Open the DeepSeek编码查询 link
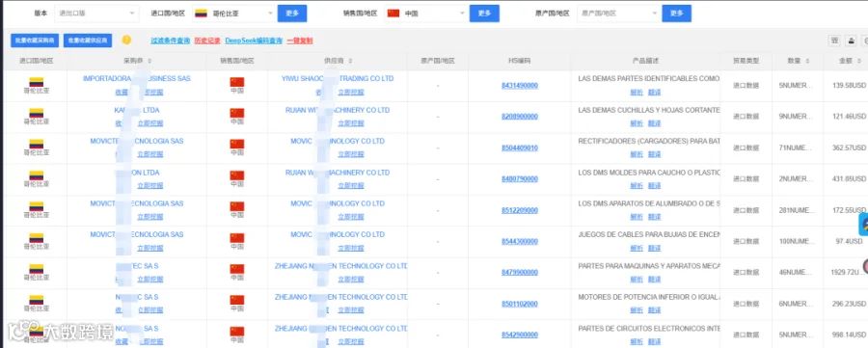Viewport: 868px width, 348px height. click(254, 40)
